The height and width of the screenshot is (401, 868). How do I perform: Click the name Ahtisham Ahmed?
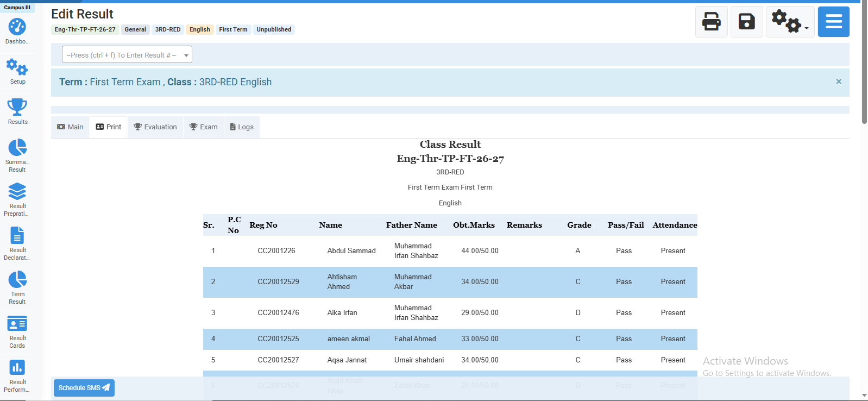coord(342,282)
